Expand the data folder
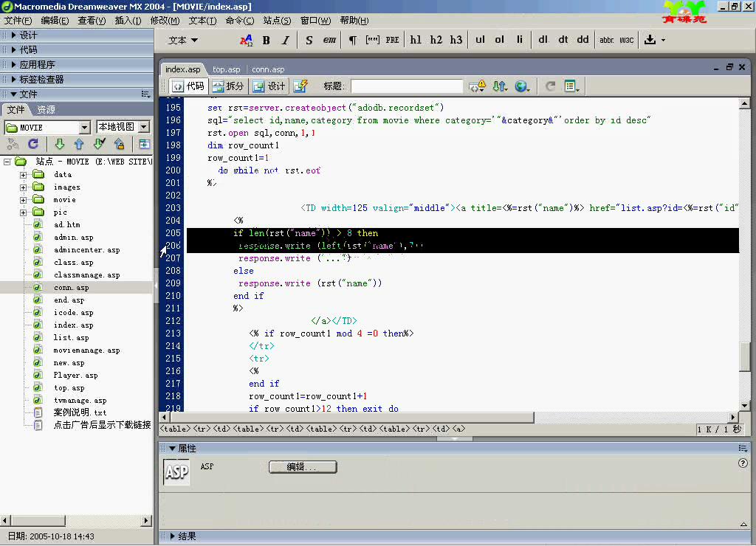Screen dimensions: 756x546 click(x=23, y=174)
